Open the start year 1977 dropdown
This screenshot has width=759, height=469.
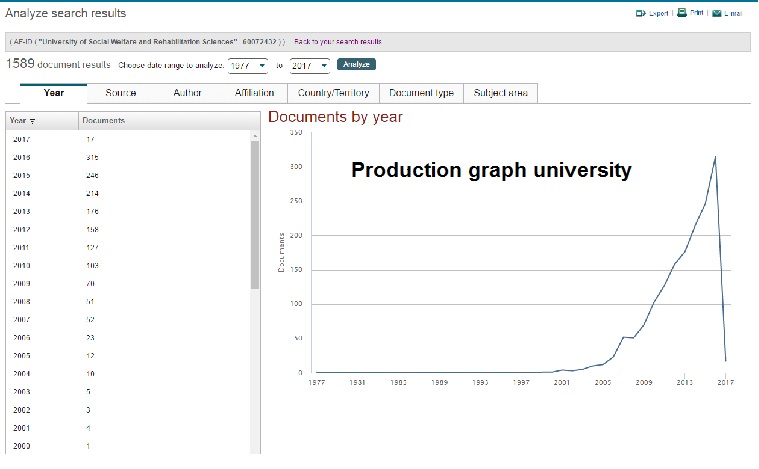tap(249, 65)
